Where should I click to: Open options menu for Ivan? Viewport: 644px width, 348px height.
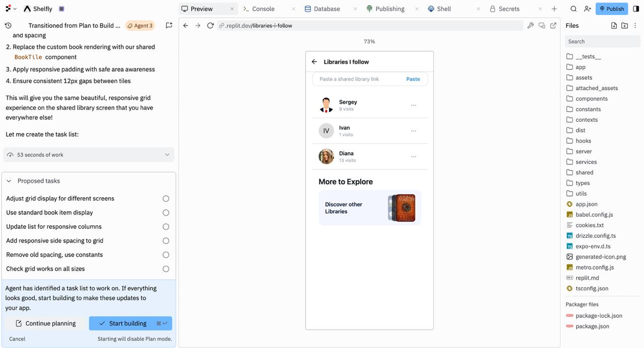click(x=414, y=131)
